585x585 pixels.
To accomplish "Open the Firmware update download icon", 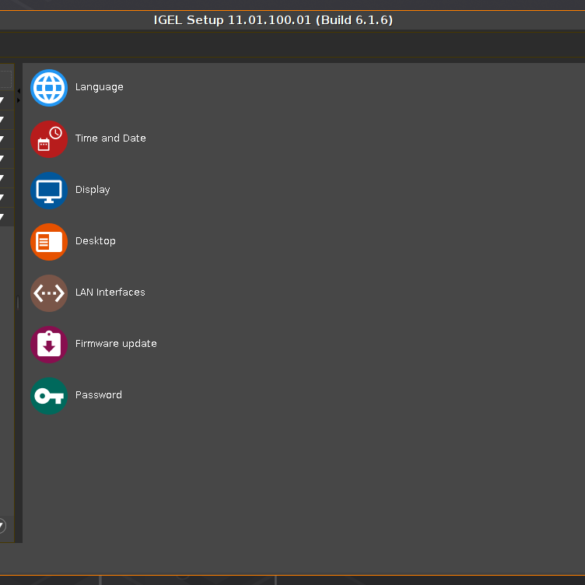I will 49,344.
